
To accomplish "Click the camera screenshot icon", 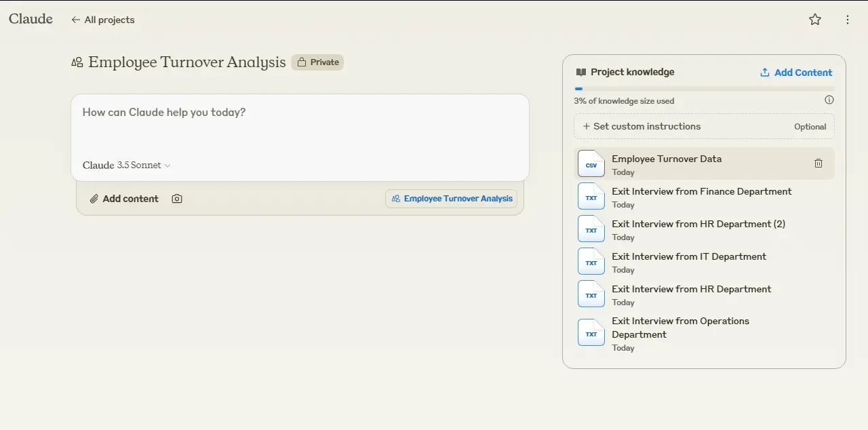I will pyautogui.click(x=177, y=199).
